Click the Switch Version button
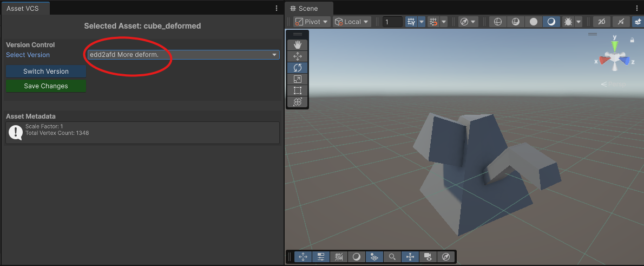The height and width of the screenshot is (266, 644). coord(46,71)
